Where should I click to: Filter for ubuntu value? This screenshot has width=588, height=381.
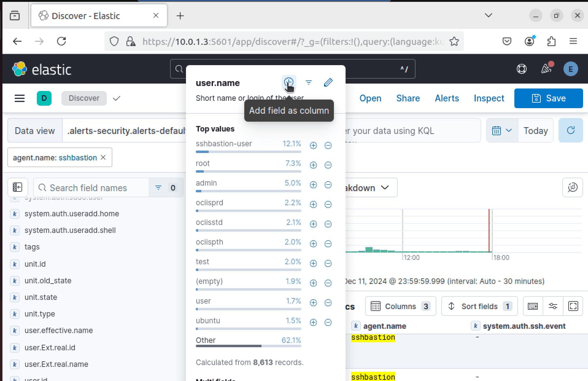[x=313, y=322]
